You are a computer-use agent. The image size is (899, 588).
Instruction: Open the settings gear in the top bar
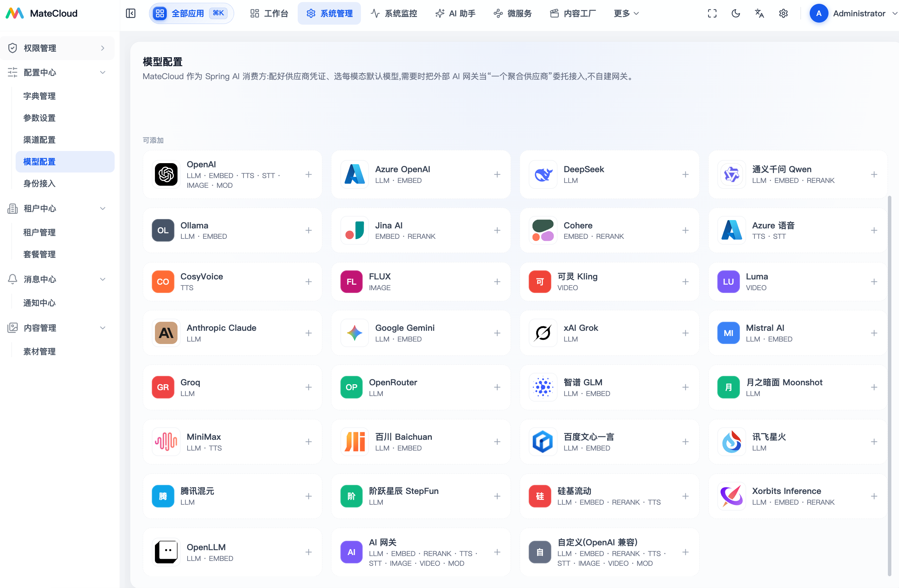coord(783,14)
